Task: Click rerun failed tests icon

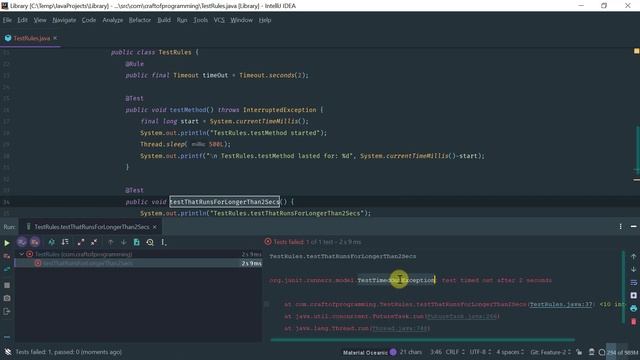Action: pyautogui.click(x=7, y=256)
